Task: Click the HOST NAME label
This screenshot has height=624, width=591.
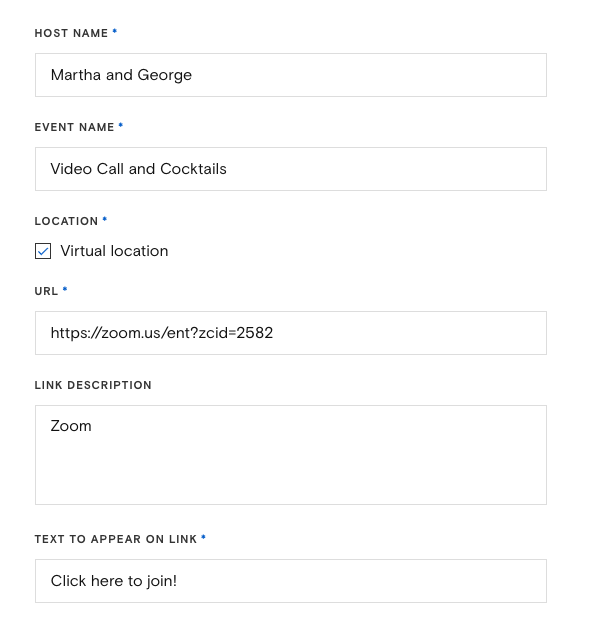Action: (71, 33)
